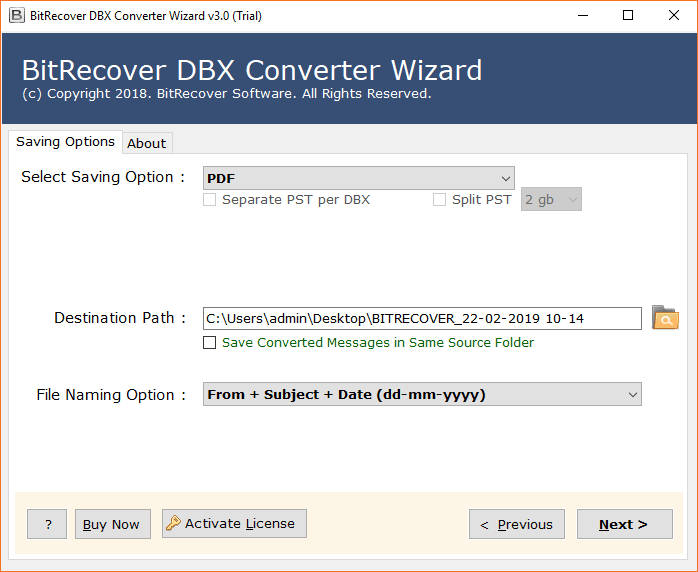Click the Copyright 2018 BitRecover Software text
Screen dimensions: 698x572
tap(227, 94)
